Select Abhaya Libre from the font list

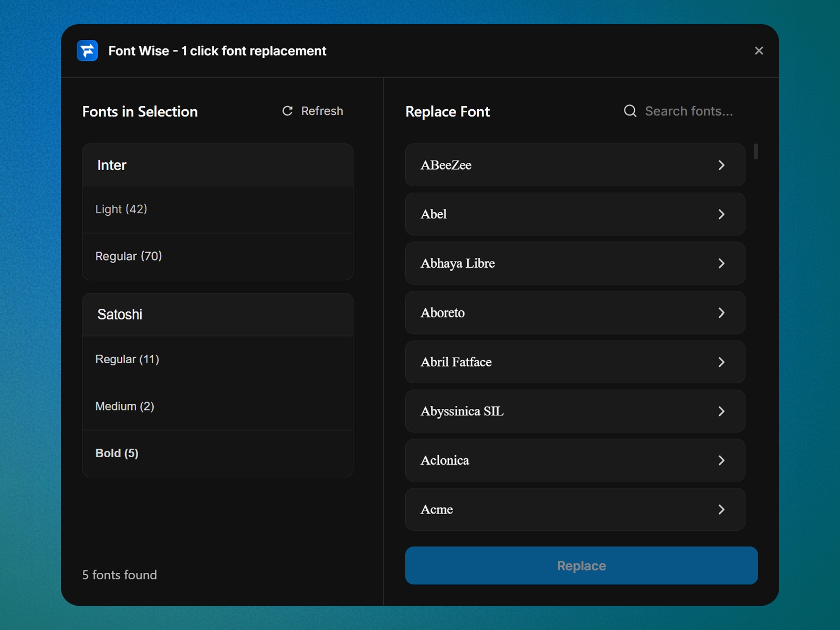(575, 264)
